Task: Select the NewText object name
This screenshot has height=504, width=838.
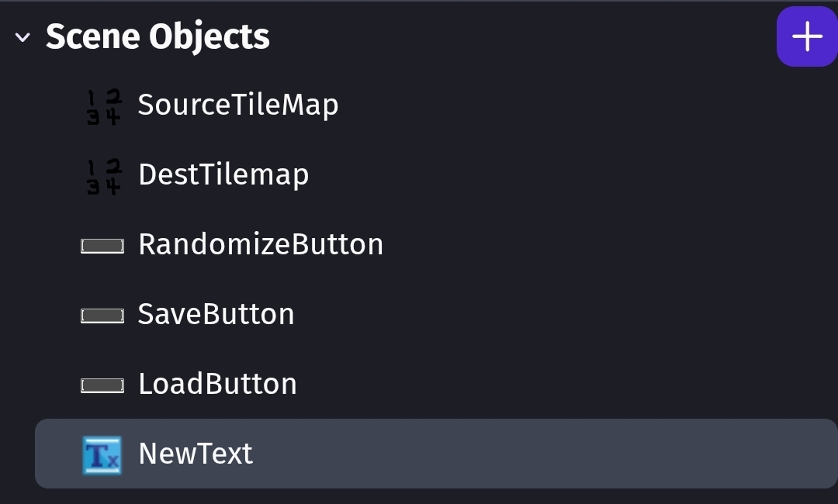Action: point(196,454)
